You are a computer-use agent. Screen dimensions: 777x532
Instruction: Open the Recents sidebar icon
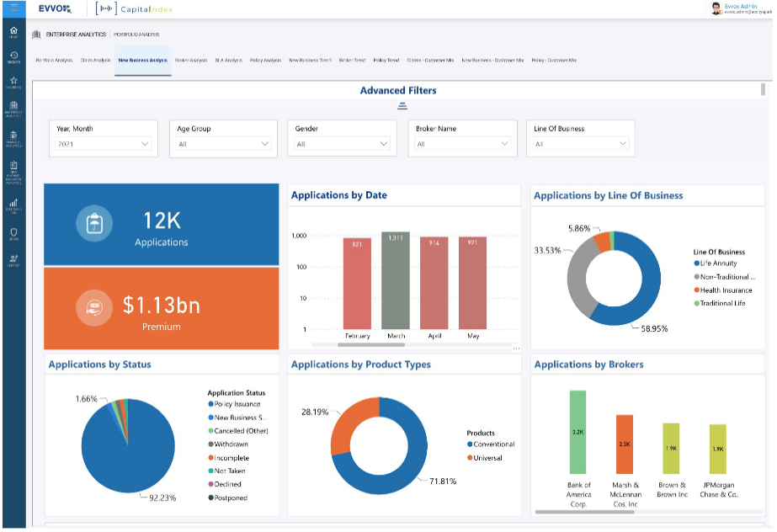pos(13,57)
